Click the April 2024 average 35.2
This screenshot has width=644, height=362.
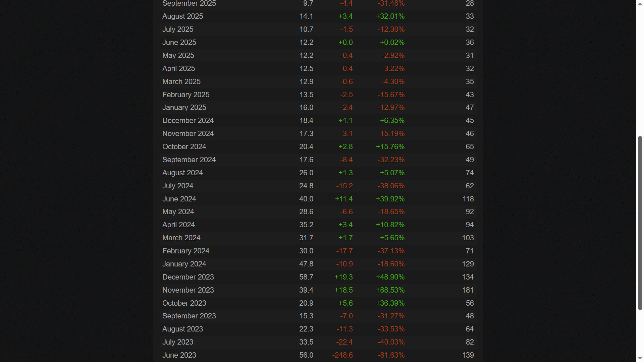tap(306, 225)
